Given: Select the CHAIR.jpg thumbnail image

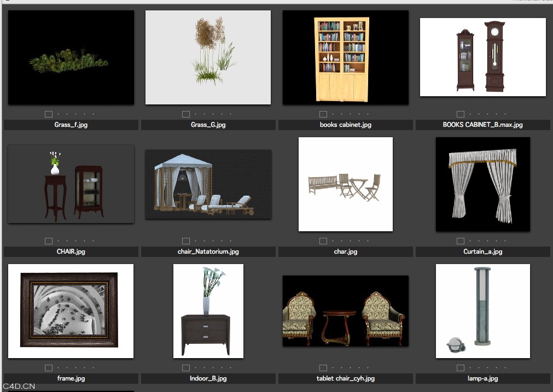Looking at the screenshot, I should (x=71, y=184).
